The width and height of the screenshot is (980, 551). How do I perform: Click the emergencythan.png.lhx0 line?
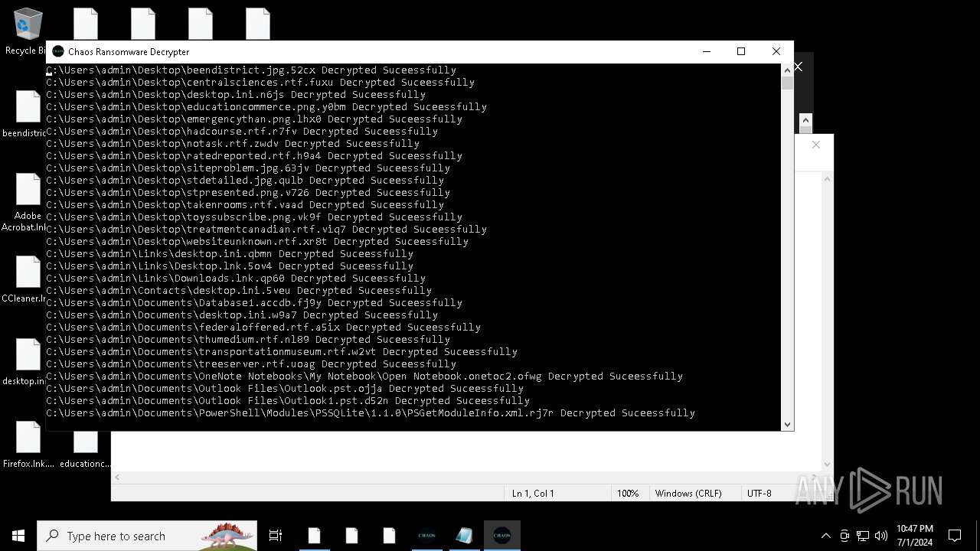(254, 119)
